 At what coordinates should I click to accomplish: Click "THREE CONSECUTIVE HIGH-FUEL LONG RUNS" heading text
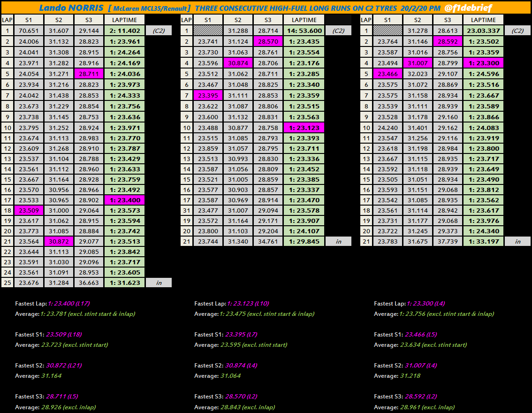pos(274,8)
